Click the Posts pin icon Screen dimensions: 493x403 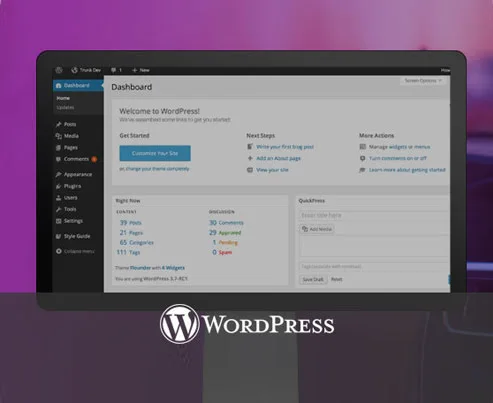point(59,124)
